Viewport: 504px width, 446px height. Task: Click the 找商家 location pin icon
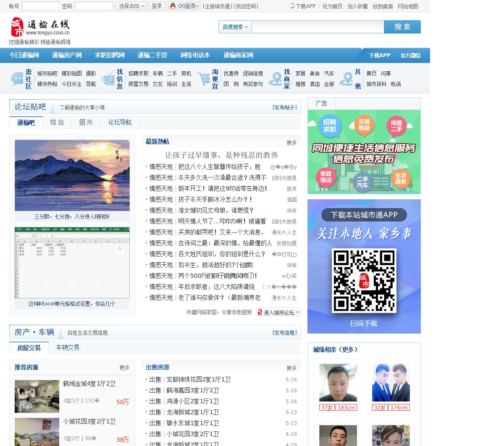(x=276, y=78)
